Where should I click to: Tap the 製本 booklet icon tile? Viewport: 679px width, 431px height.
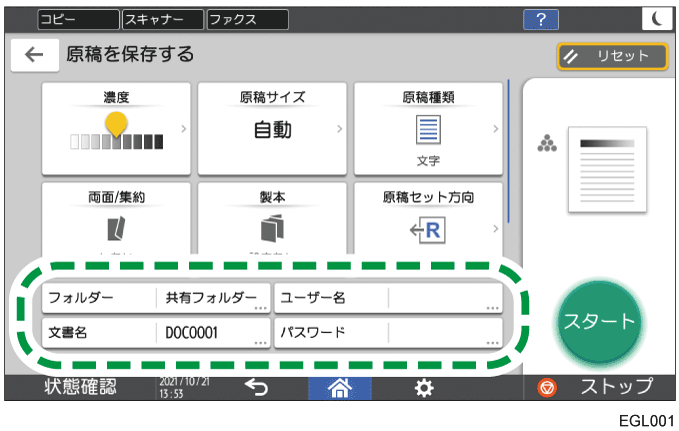coord(272,229)
